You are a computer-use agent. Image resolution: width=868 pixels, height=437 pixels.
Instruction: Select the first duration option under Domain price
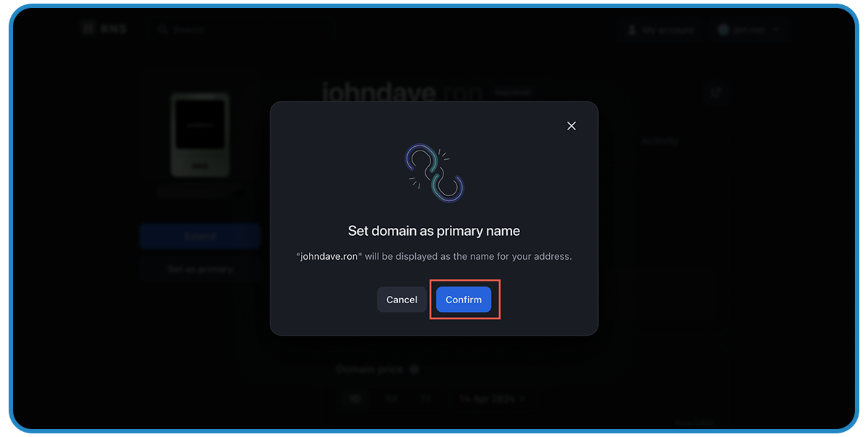point(355,398)
